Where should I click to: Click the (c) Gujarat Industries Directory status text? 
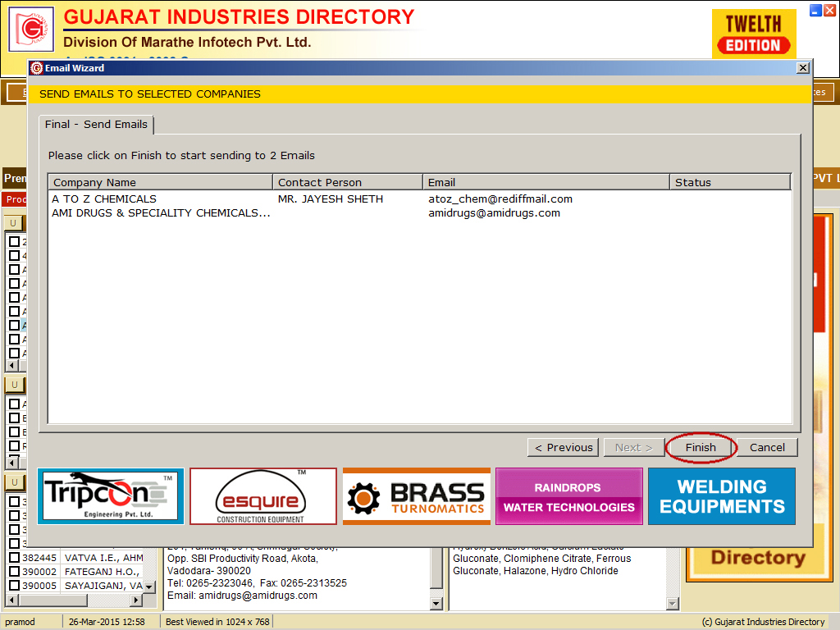[x=763, y=622]
